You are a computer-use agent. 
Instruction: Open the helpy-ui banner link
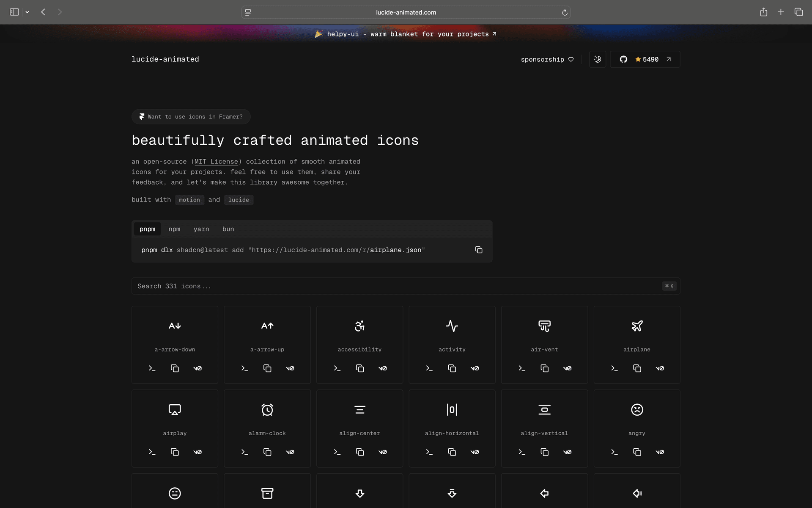click(x=406, y=34)
